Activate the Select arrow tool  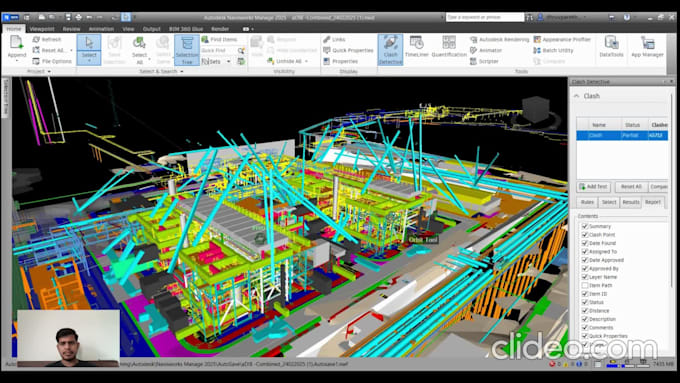89,43
